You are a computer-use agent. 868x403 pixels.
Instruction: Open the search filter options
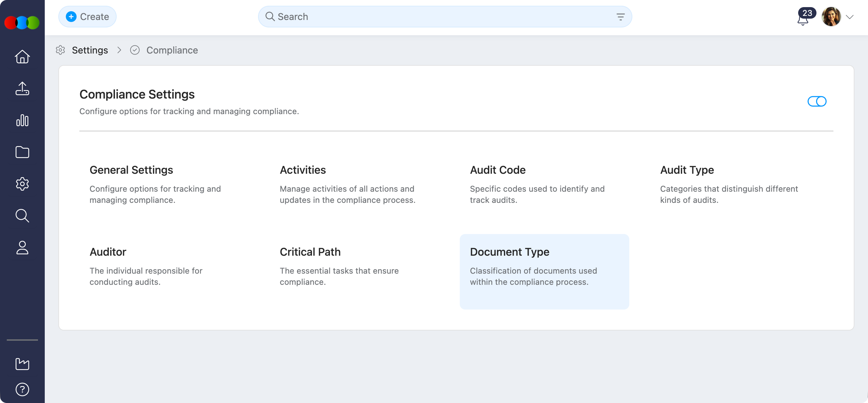[621, 16]
